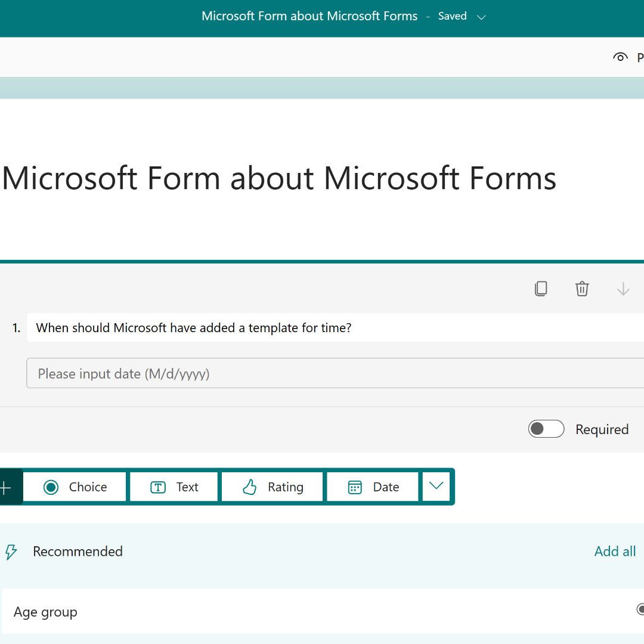This screenshot has height=644, width=644.
Task: Click the Rating thumbs-up icon
Action: [249, 487]
